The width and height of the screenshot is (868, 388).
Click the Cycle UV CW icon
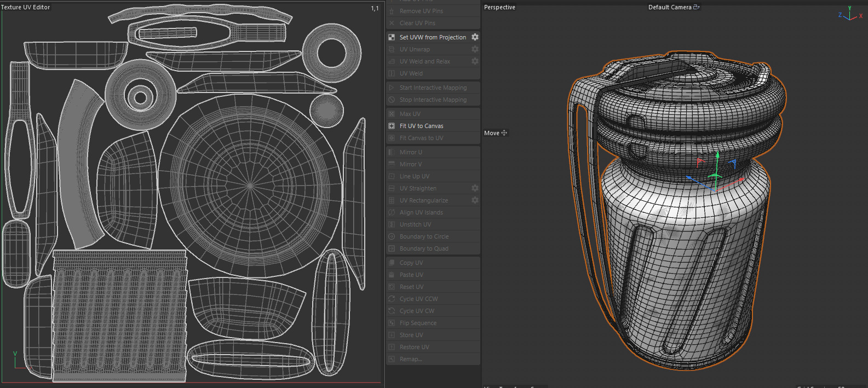392,311
